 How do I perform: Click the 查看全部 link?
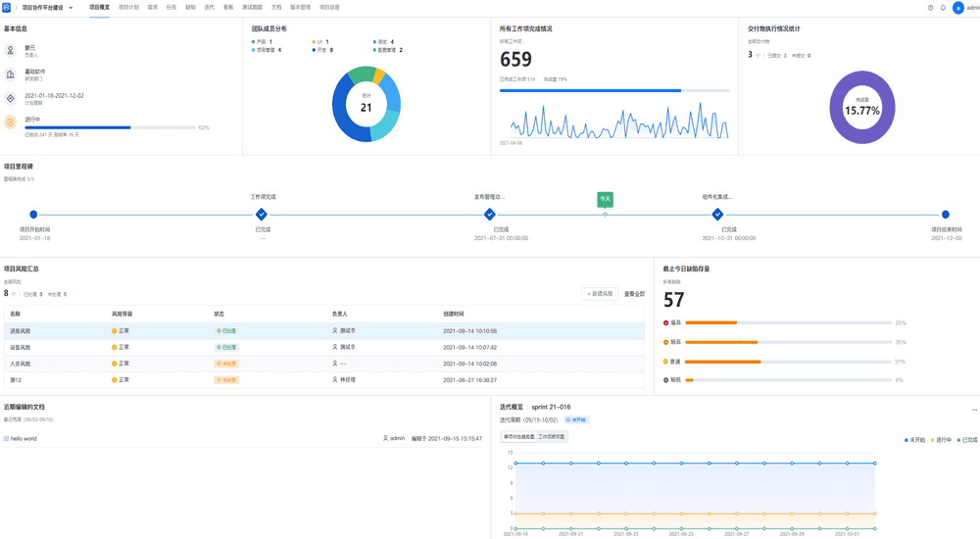pyautogui.click(x=634, y=294)
